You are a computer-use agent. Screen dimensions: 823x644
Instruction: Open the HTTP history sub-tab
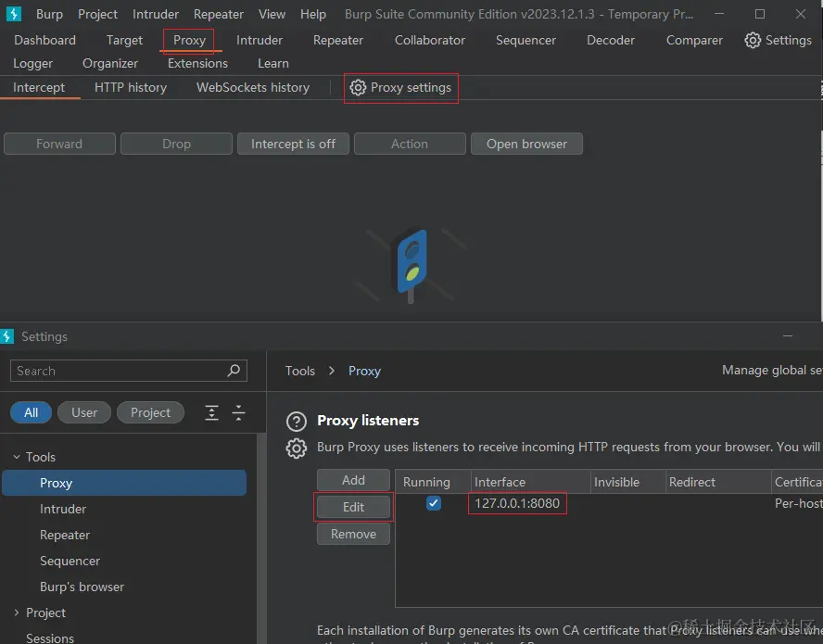[x=131, y=88]
